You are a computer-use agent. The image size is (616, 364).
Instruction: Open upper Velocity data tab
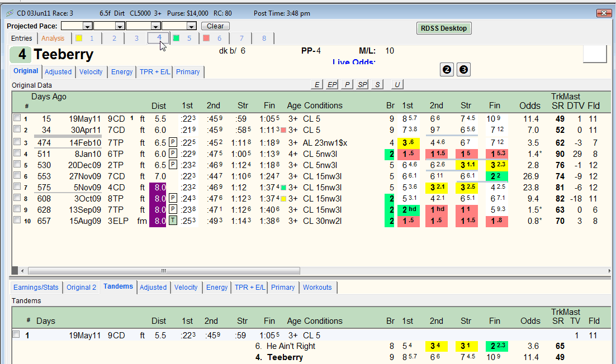pos(91,72)
